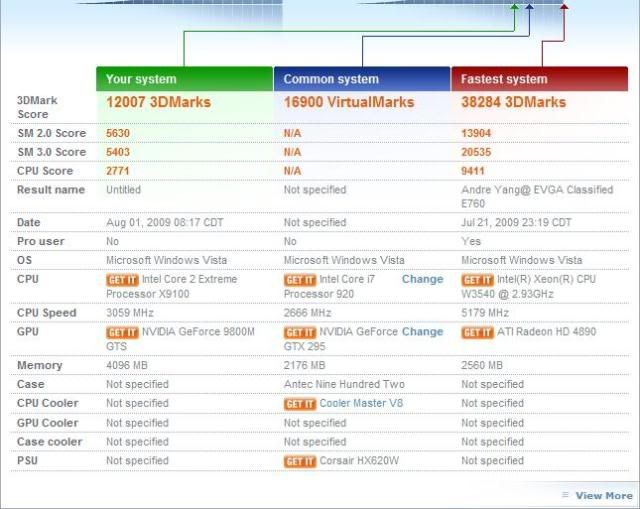Click result name Untitled
Image resolution: width=640 pixels, height=509 pixels.
[123, 190]
